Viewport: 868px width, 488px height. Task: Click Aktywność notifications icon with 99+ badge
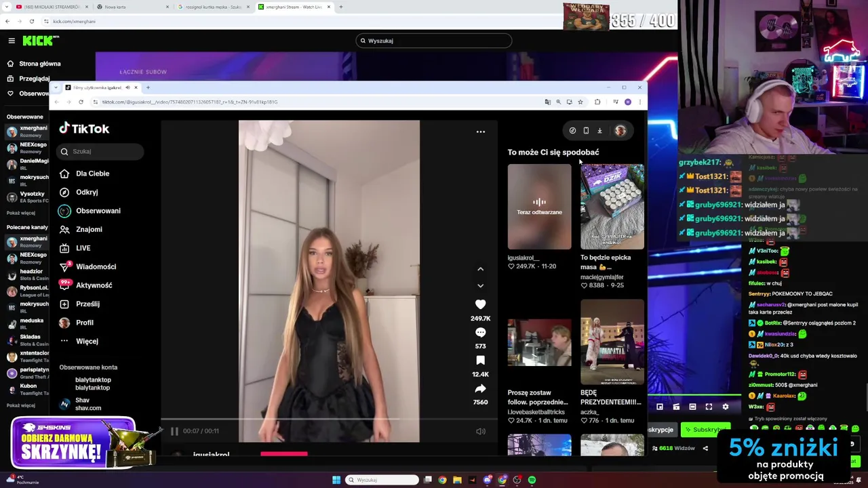coord(64,285)
